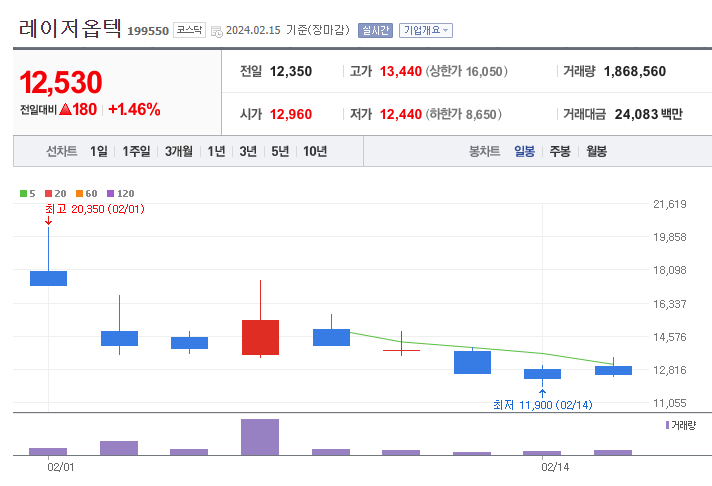712x486 pixels.
Task: Click the volume value 1,868,560
Action: (635, 71)
